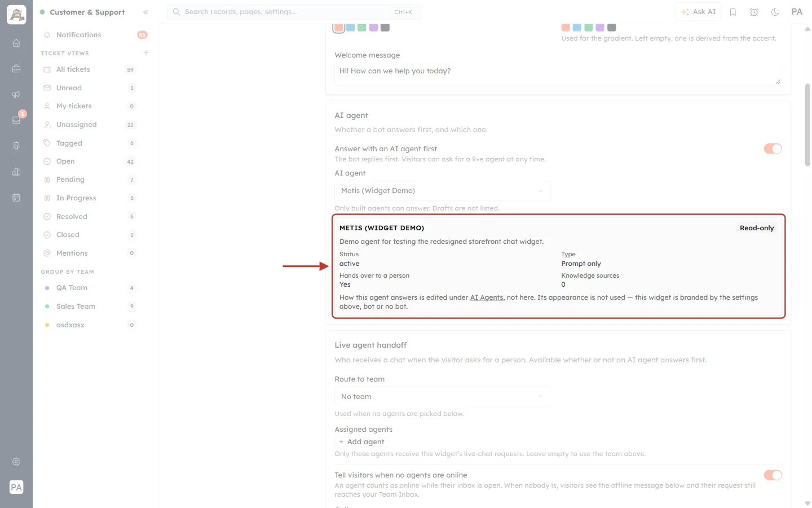The width and height of the screenshot is (812, 508).
Task: Open the settings gear in the left rail
Action: (x=16, y=462)
